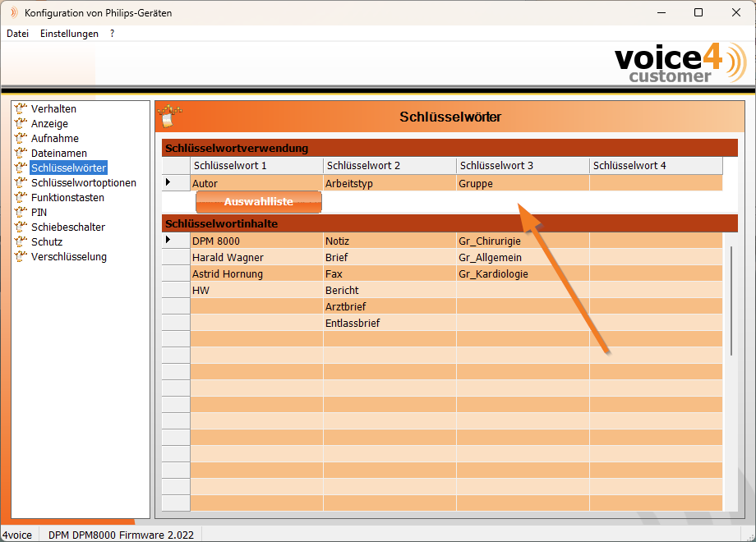
Task: Click the icon beside Verschlüsselung
Action: tap(21, 257)
